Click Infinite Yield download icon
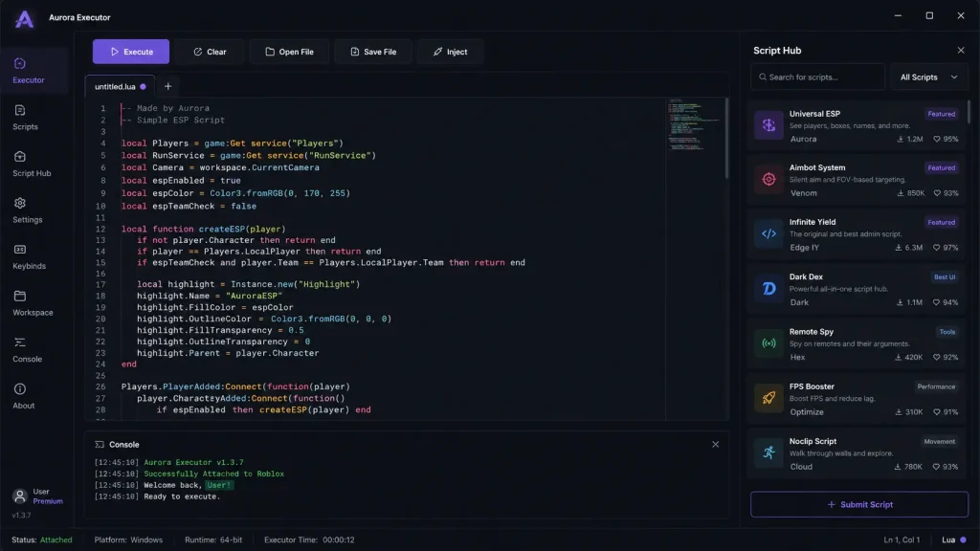980x551 pixels. point(898,248)
